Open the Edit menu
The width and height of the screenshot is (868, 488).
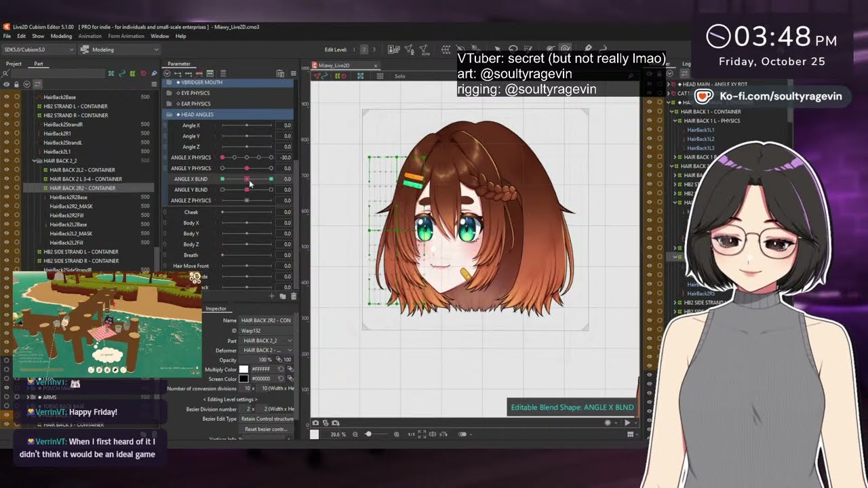point(22,36)
